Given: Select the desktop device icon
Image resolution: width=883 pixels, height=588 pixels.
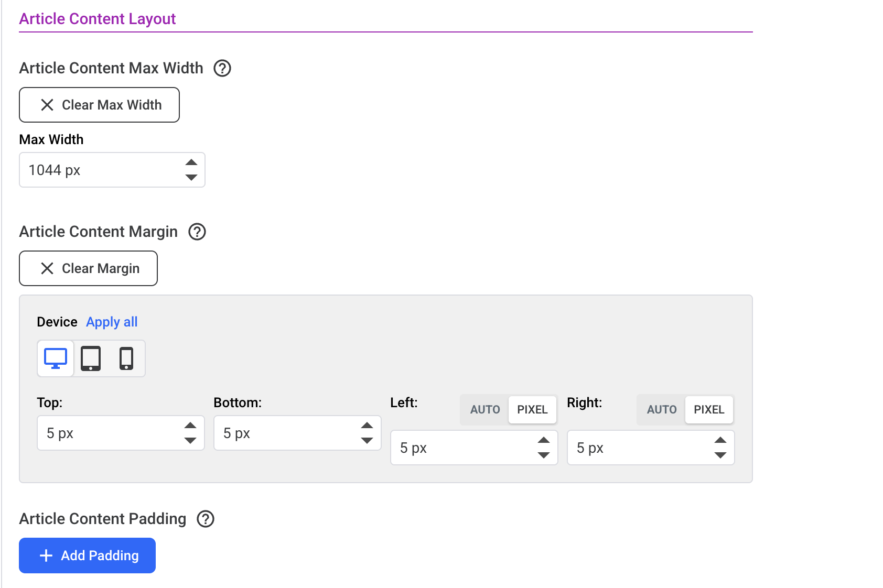Looking at the screenshot, I should [56, 358].
